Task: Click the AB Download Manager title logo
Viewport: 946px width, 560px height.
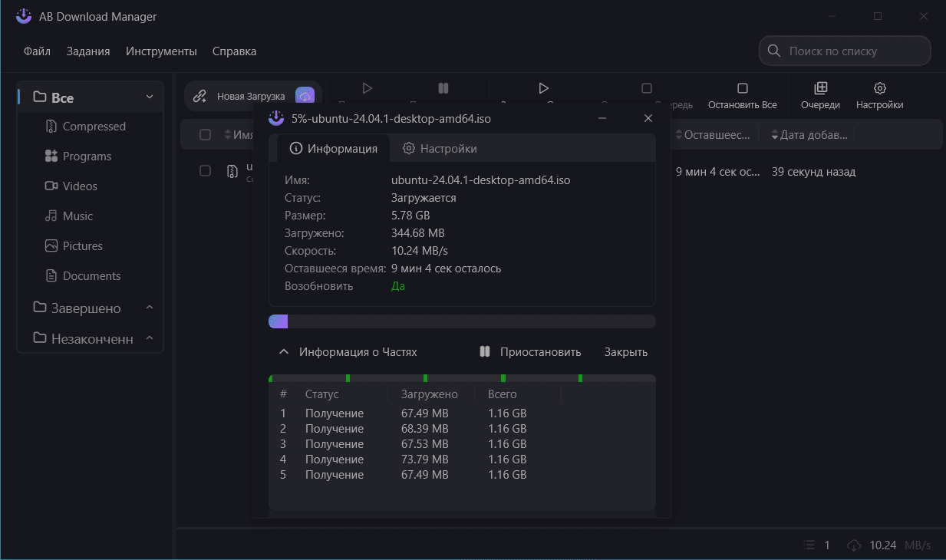Action: pyautogui.click(x=24, y=16)
